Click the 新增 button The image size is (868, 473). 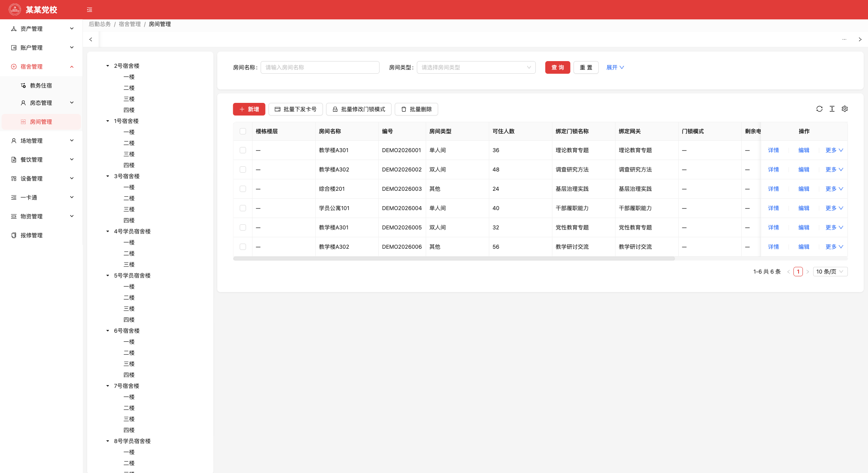point(249,109)
